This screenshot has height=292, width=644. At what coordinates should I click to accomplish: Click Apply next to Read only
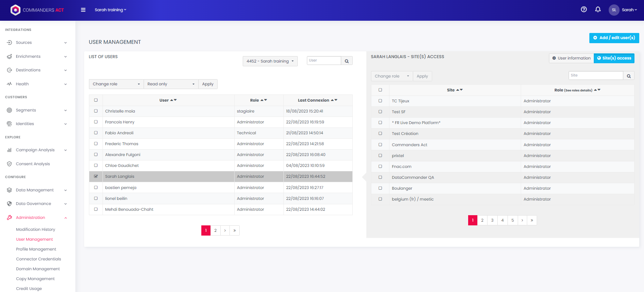[x=208, y=84]
